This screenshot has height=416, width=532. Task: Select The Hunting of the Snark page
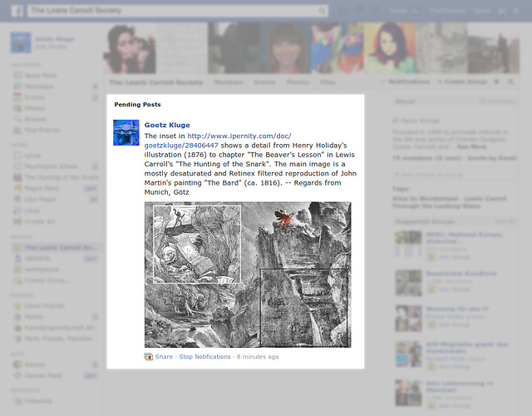click(62, 177)
